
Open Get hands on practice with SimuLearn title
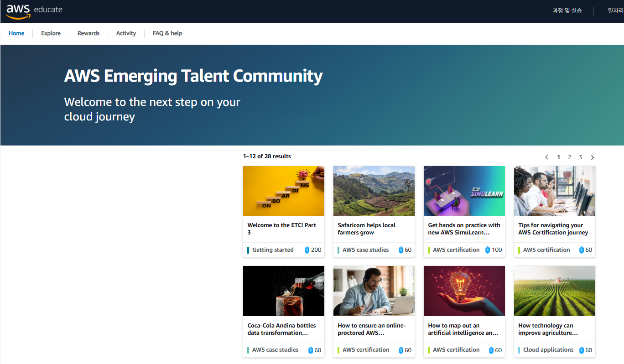coord(464,229)
